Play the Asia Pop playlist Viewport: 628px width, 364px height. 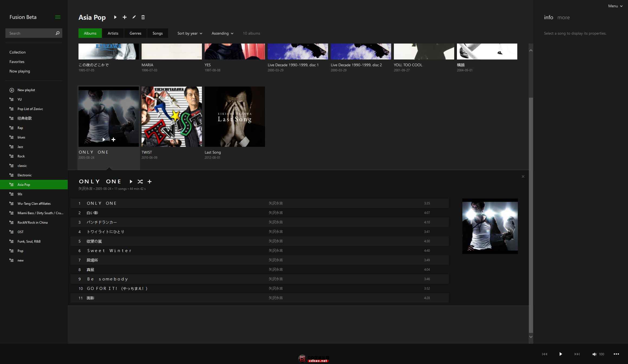[115, 17]
